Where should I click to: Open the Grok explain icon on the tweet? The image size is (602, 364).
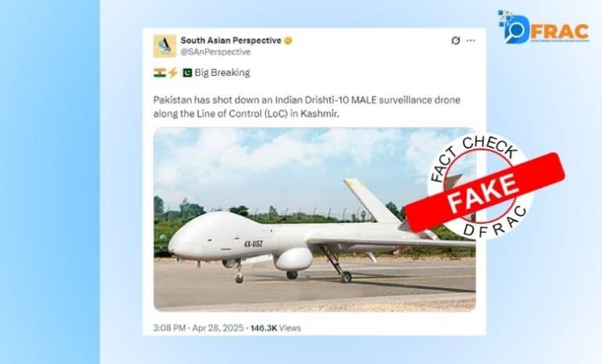click(x=455, y=41)
